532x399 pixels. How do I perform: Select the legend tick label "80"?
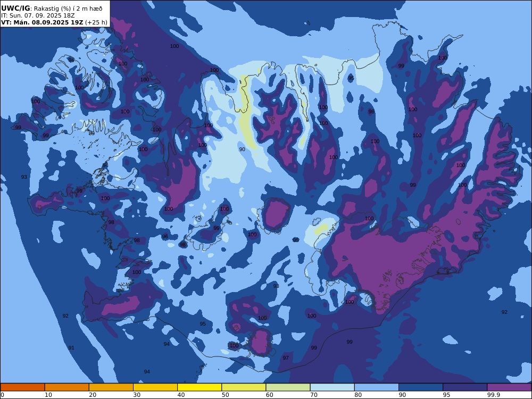358,395
